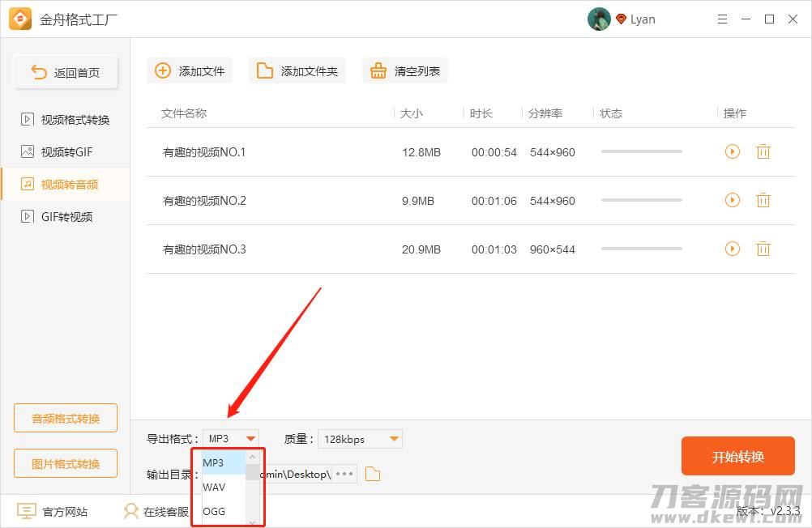Open output folder via folder icon
Image resolution: width=812 pixels, height=528 pixels.
[373, 474]
